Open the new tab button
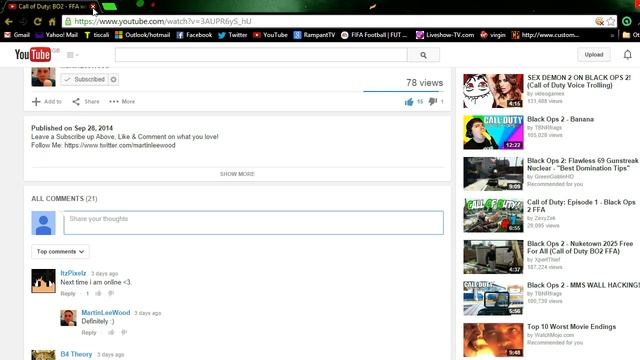 [x=109, y=7]
